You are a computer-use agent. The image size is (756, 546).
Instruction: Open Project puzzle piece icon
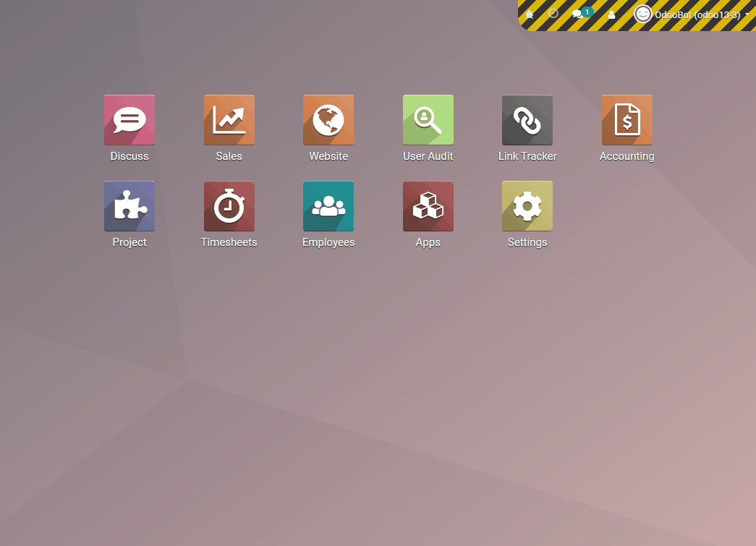129,206
